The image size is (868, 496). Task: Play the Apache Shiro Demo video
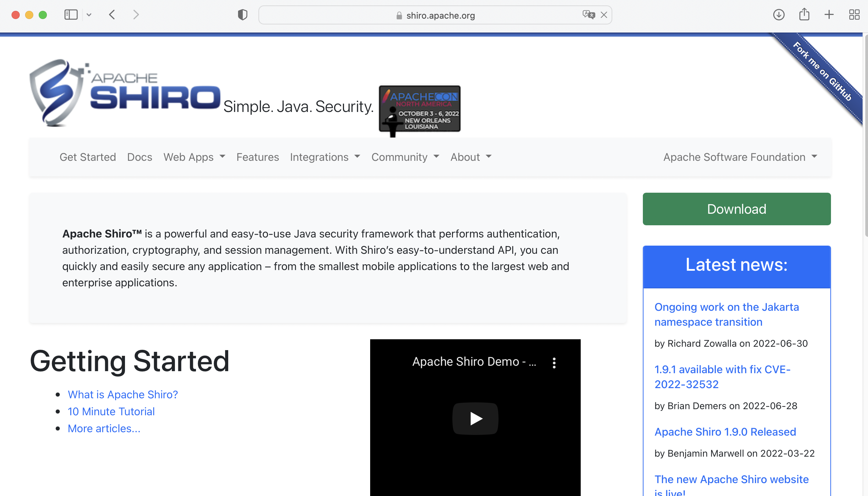pyautogui.click(x=475, y=418)
